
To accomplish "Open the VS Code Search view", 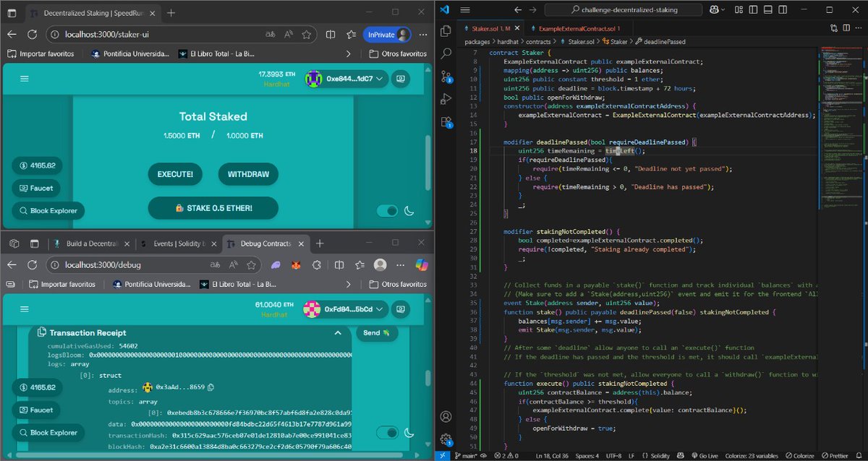I will 446,53.
